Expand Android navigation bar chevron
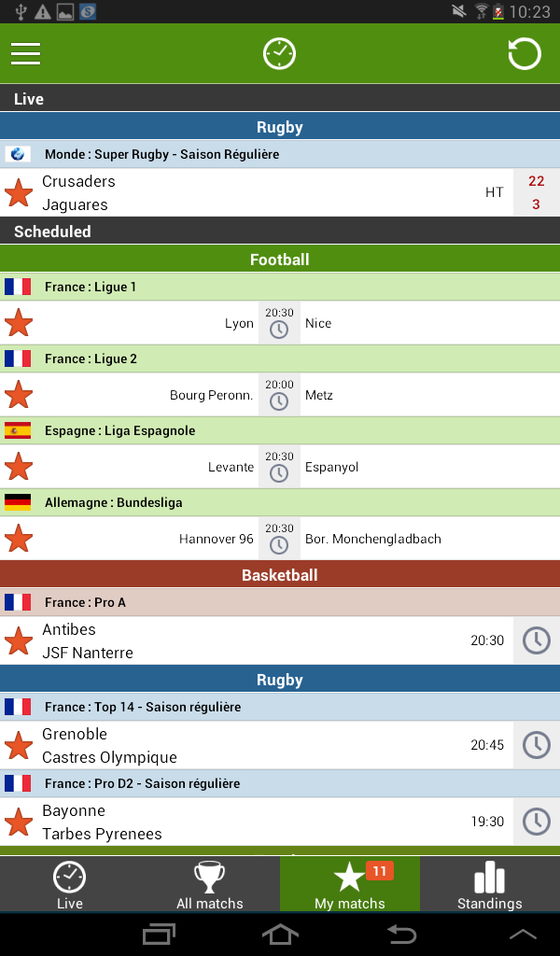The height and width of the screenshot is (956, 560). (523, 934)
